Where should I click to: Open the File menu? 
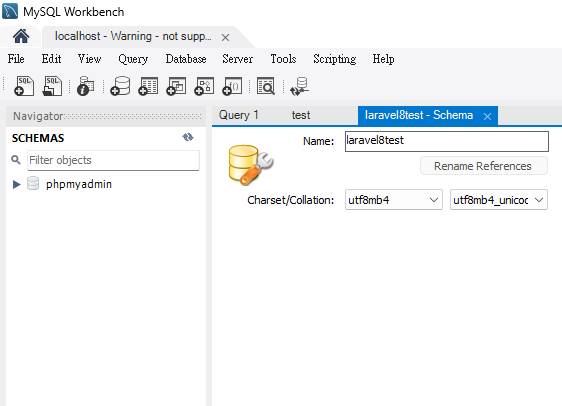[16, 59]
